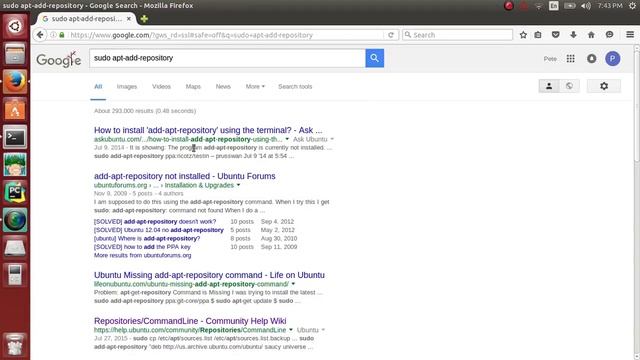Open '[SOLVED] Ubuntu 12.04 no add-apt-repository' thread

coord(159,230)
